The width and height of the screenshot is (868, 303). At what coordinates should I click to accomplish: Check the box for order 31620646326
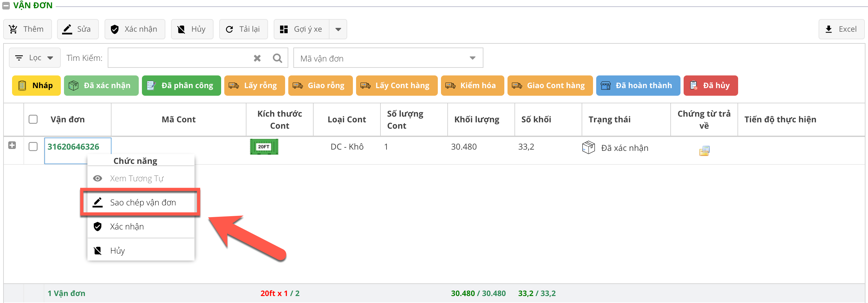coord(33,147)
